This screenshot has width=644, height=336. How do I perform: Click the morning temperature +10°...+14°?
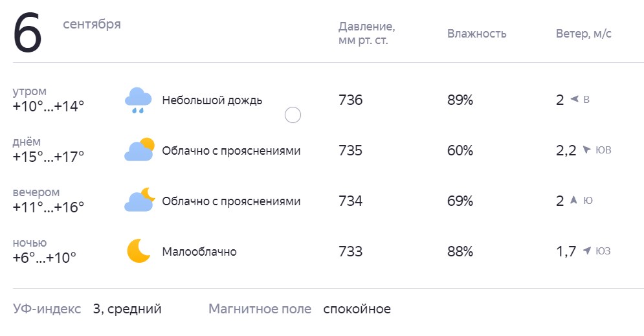tap(49, 106)
